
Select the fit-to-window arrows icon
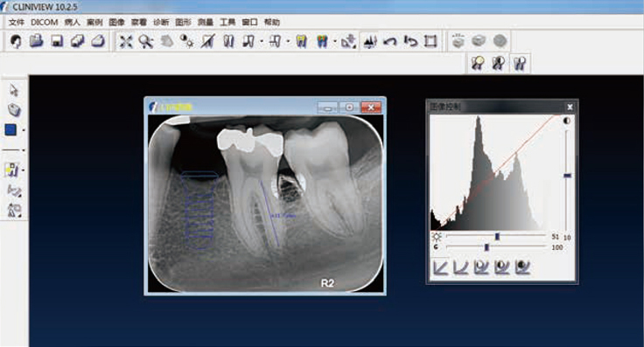tap(126, 41)
